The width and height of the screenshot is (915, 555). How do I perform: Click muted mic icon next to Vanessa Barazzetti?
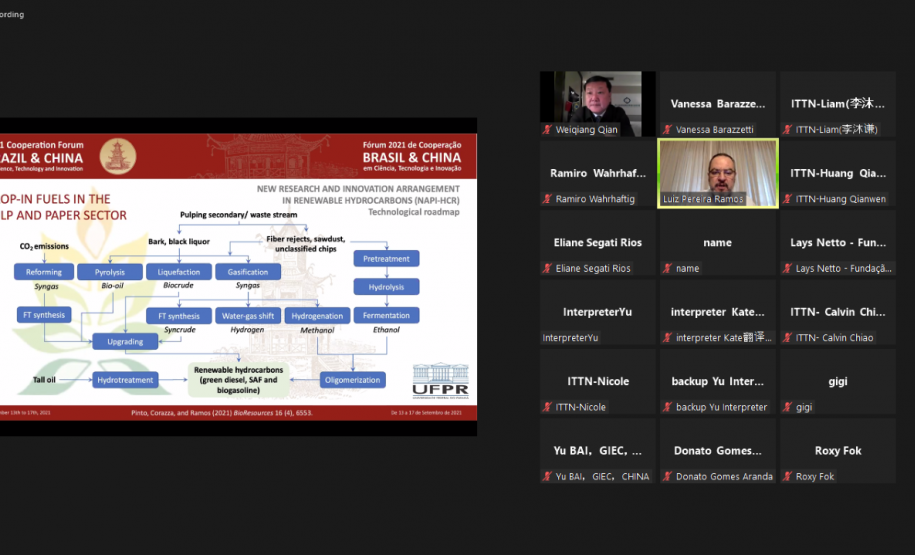coord(667,130)
